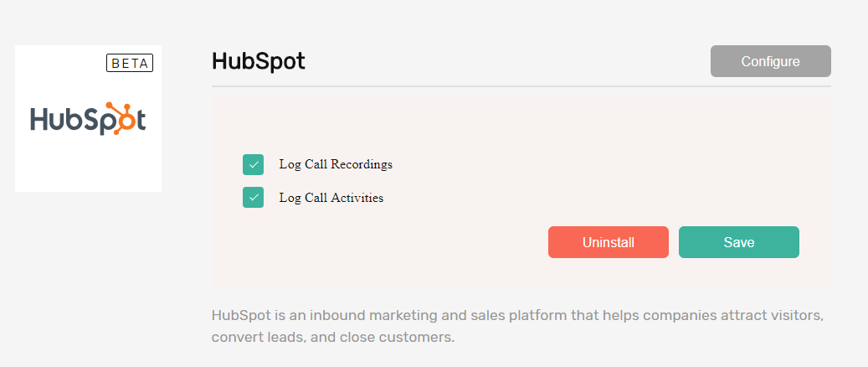This screenshot has height=367, width=868.
Task: Click the white checkmark beside Log Call Activities
Action: (253, 198)
